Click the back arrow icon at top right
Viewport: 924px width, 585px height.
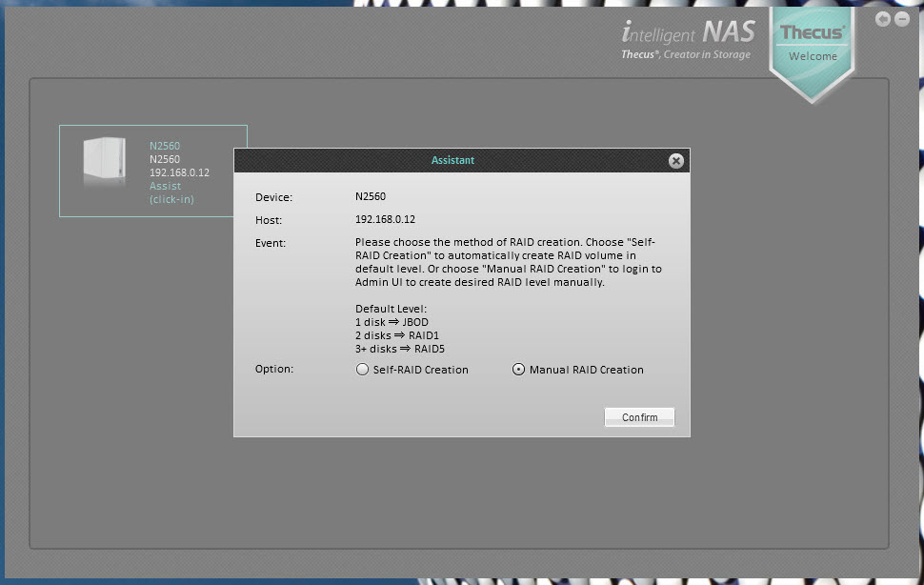[x=882, y=19]
